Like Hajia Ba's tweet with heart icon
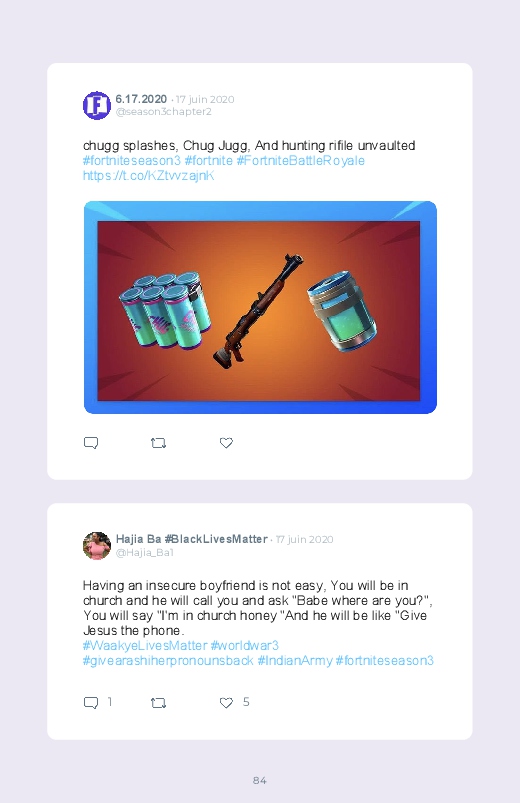Image resolution: width=520 pixels, height=803 pixels. pyautogui.click(x=226, y=703)
